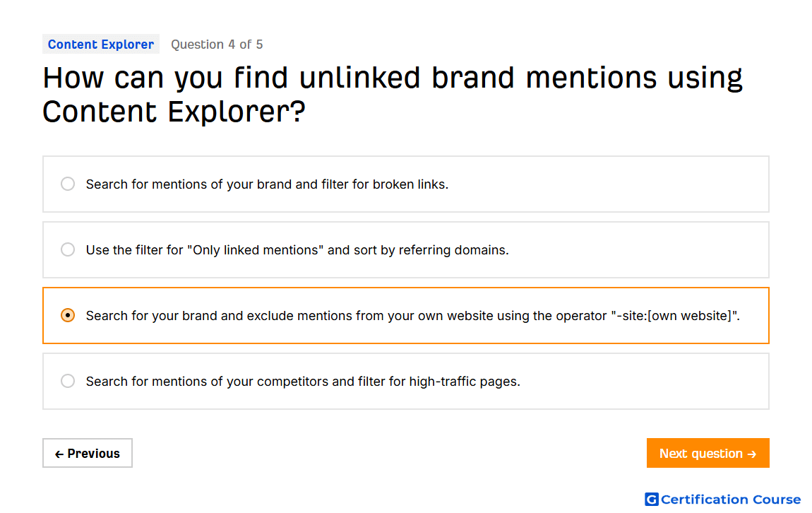The image size is (812, 513).
Task: Go back with the Previous button
Action: [88, 453]
